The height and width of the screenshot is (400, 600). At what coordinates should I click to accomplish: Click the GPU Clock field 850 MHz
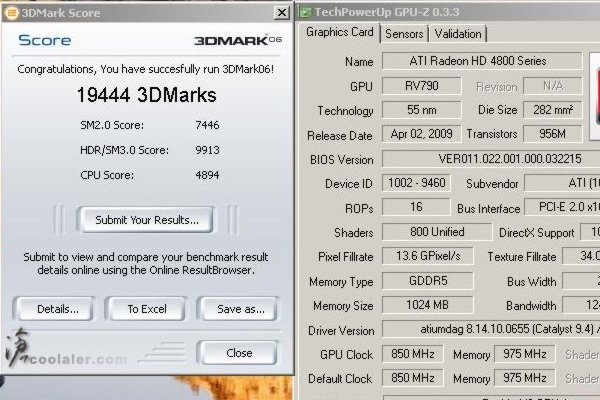(x=412, y=354)
